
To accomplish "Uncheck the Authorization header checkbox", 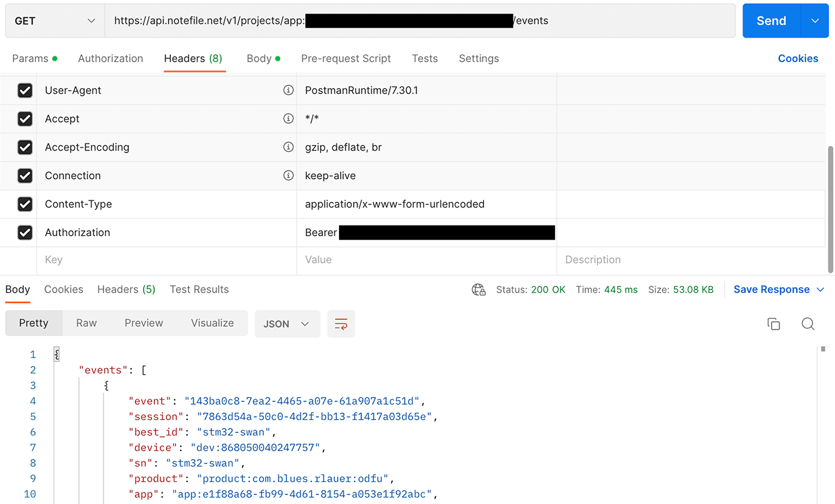I will click(25, 233).
